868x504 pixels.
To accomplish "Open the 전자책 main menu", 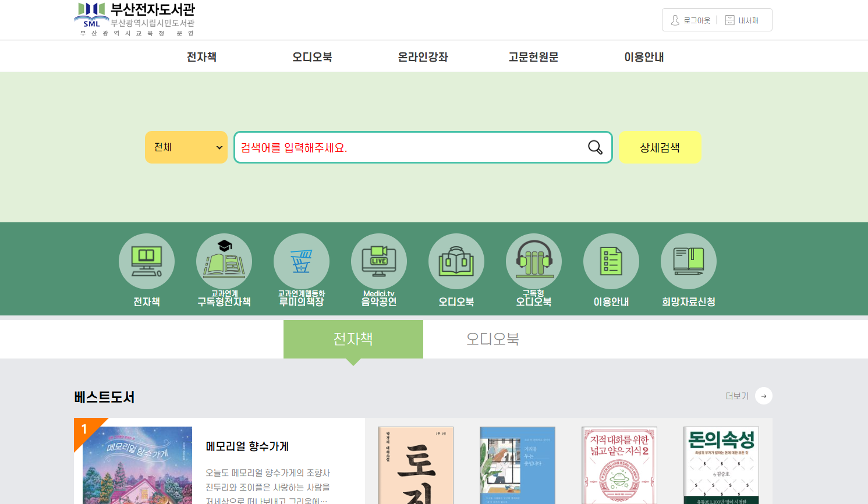I will pyautogui.click(x=201, y=57).
